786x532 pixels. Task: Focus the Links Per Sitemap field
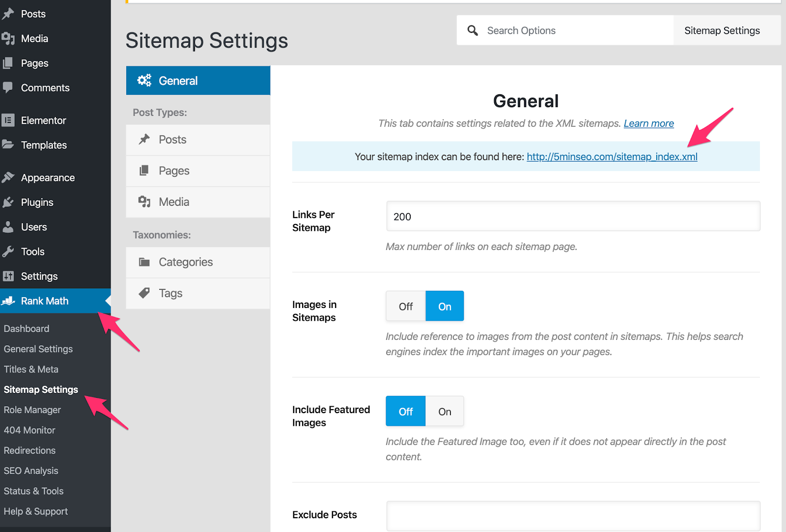573,217
